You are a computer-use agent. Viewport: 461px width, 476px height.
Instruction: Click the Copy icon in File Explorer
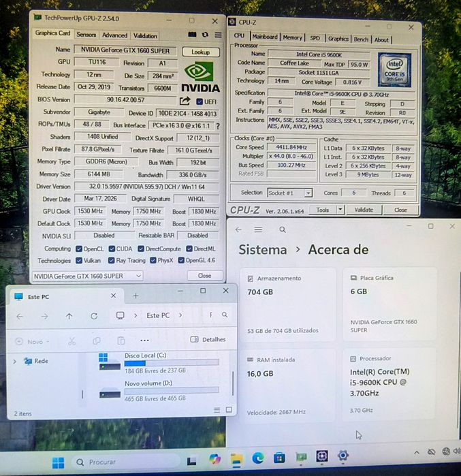[97, 341]
